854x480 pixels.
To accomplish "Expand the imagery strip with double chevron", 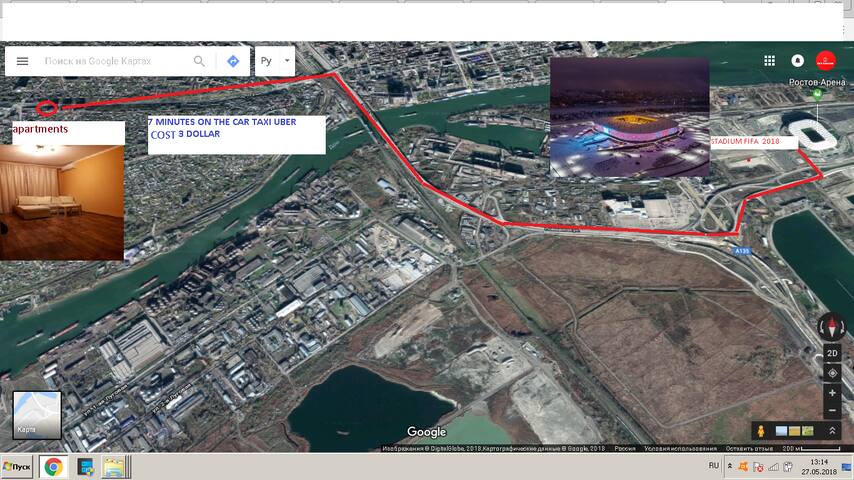I will (832, 431).
